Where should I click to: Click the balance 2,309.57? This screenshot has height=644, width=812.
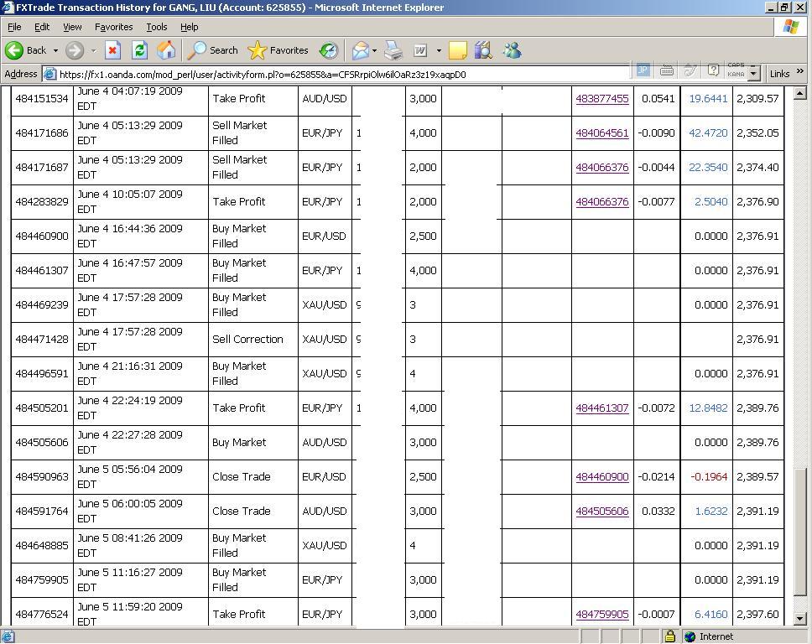tap(757, 98)
